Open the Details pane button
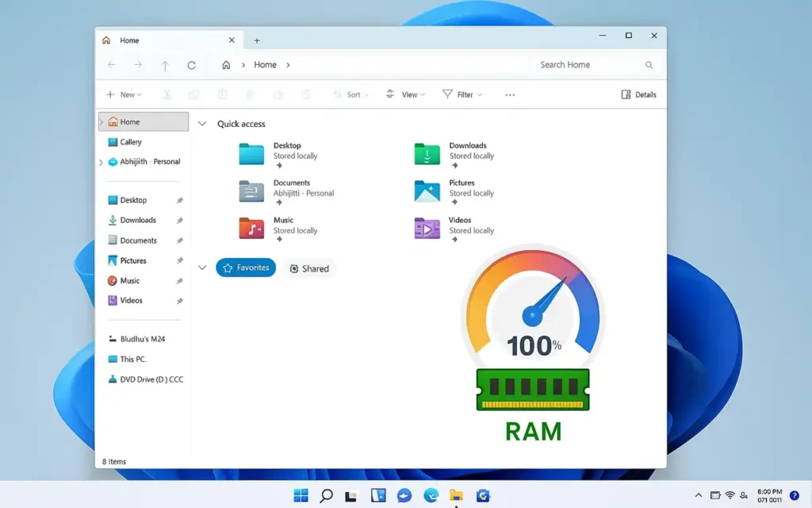 click(x=638, y=94)
